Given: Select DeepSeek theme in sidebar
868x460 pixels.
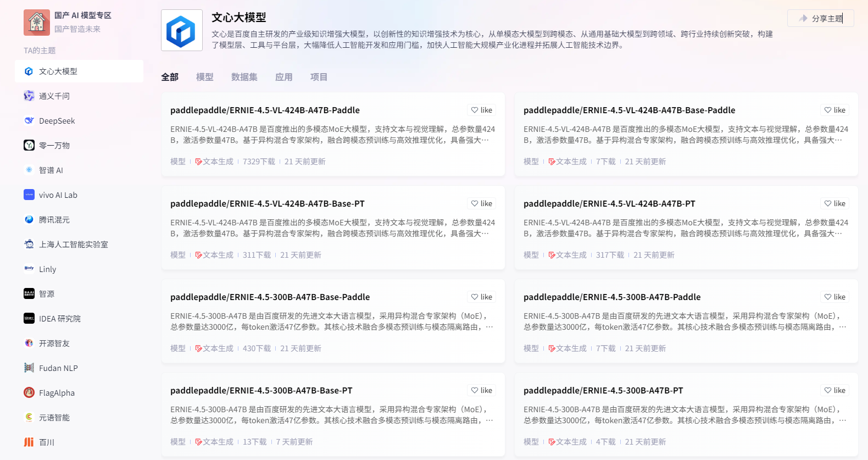Looking at the screenshot, I should pyautogui.click(x=79, y=121).
